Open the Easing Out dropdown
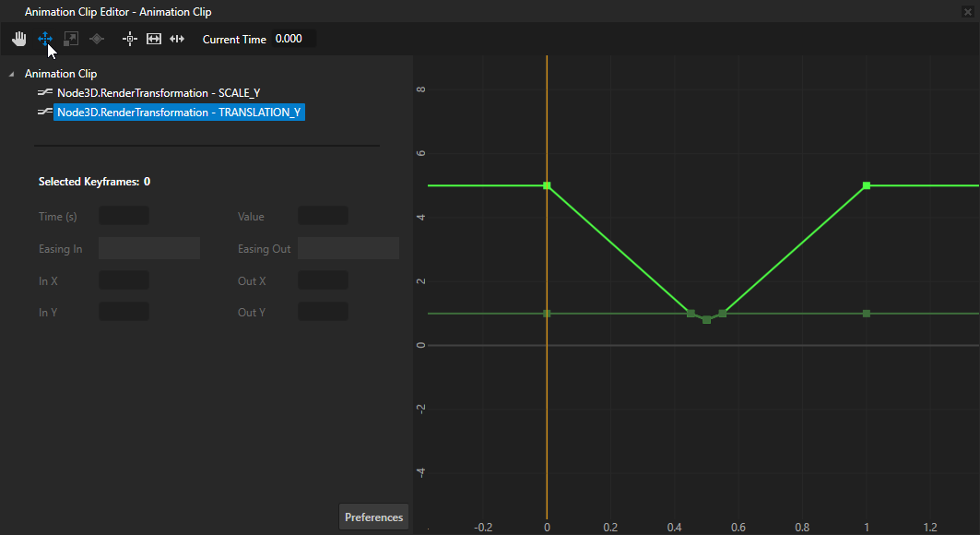 [x=348, y=248]
